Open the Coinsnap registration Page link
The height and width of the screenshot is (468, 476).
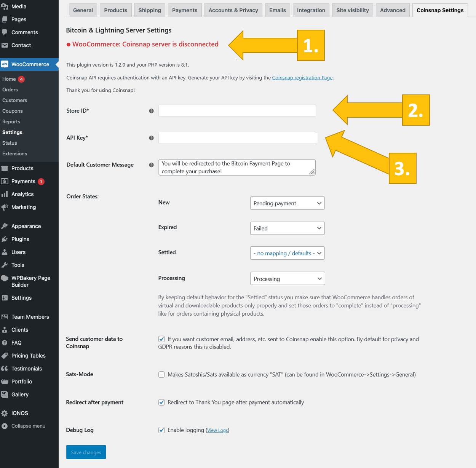[x=302, y=78]
